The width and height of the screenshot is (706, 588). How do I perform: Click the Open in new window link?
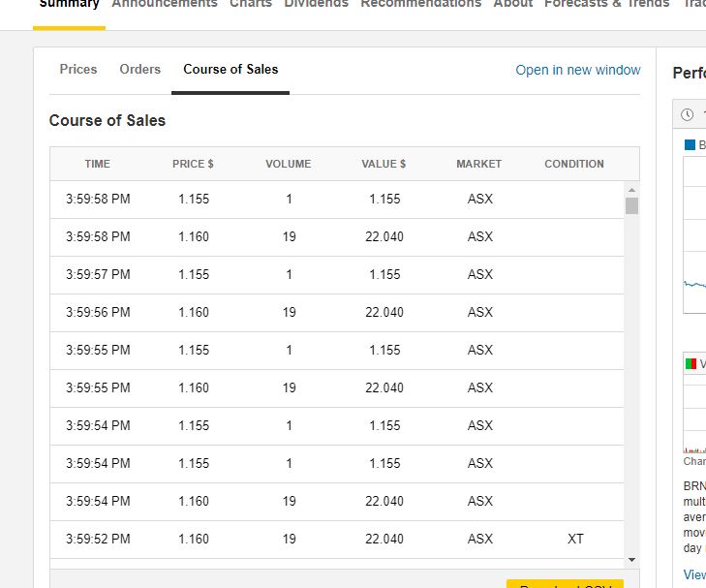point(578,70)
